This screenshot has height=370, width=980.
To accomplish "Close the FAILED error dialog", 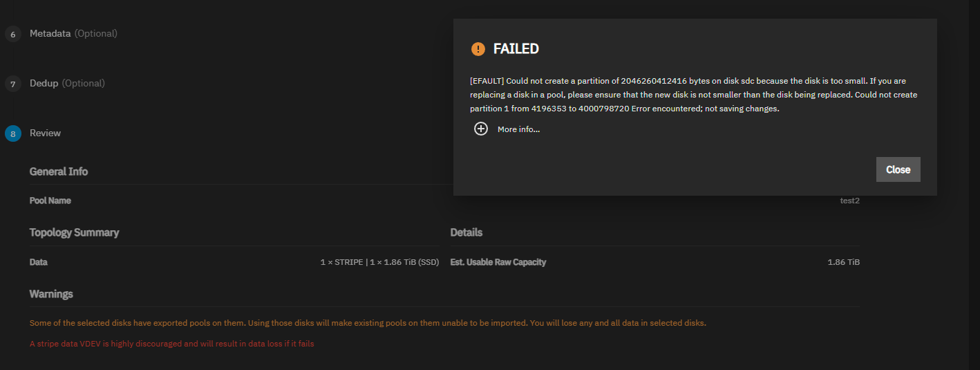I will [x=898, y=169].
